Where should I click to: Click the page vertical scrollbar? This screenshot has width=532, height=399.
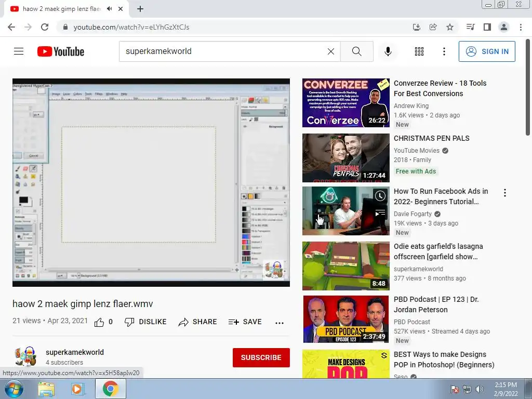pos(528,87)
